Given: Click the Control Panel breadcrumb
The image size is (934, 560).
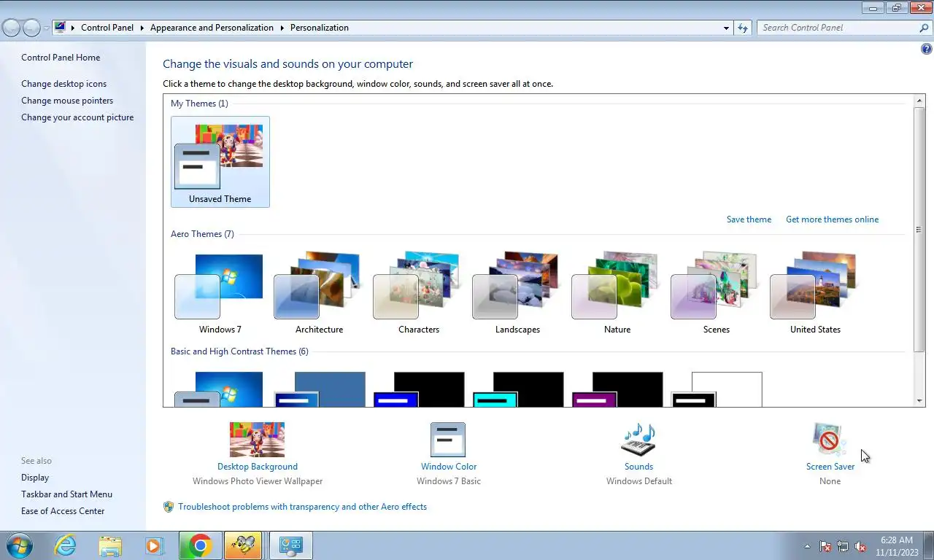Looking at the screenshot, I should tap(107, 28).
